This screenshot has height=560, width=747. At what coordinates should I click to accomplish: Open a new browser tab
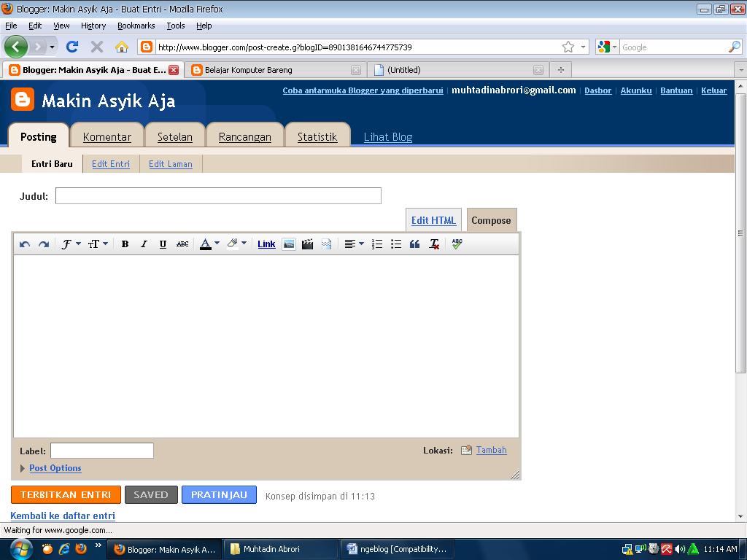point(561,70)
